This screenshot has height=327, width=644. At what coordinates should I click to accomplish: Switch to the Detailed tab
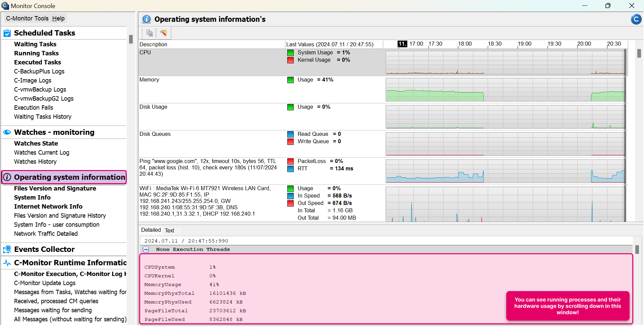(x=151, y=230)
